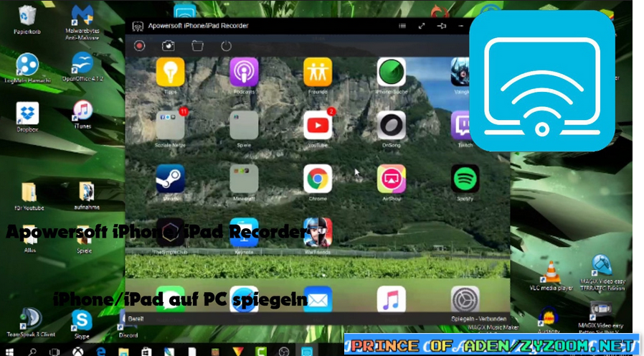Start recording with the red record button
The image size is (644, 356).
click(x=139, y=46)
